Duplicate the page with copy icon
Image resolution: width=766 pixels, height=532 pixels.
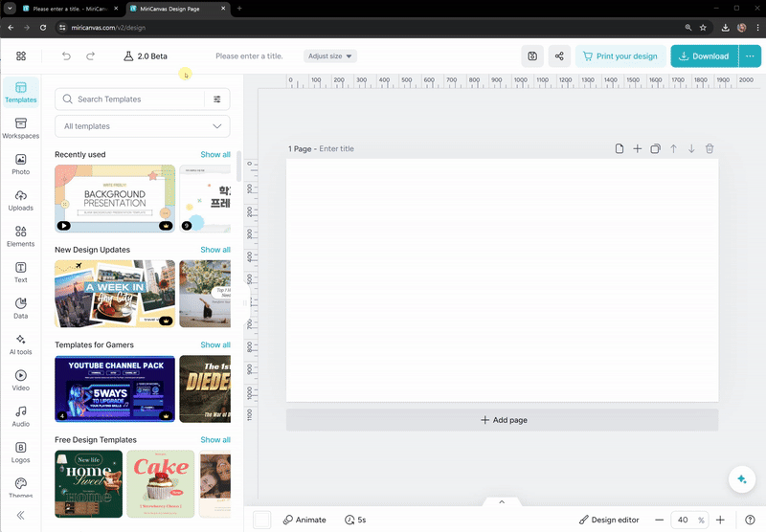[x=655, y=149]
